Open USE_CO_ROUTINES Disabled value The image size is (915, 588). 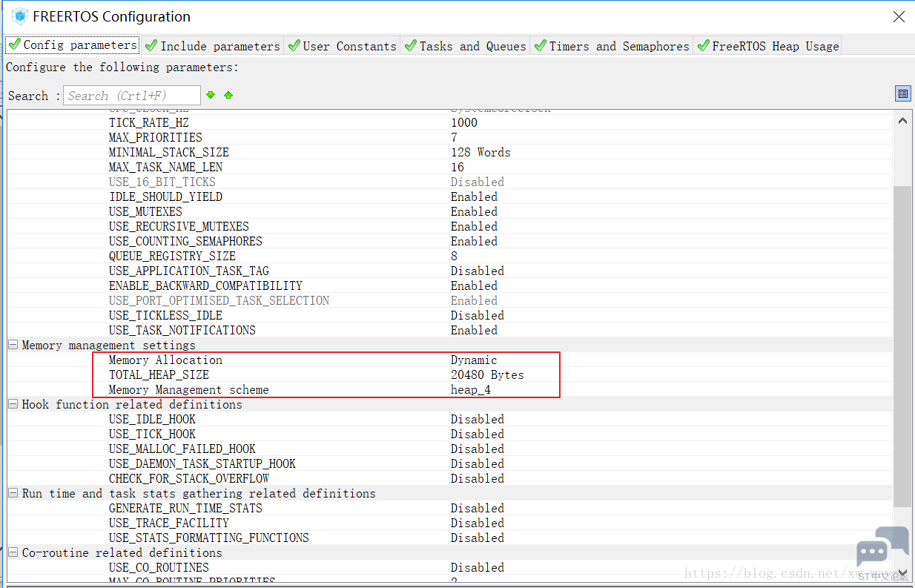coord(477,567)
